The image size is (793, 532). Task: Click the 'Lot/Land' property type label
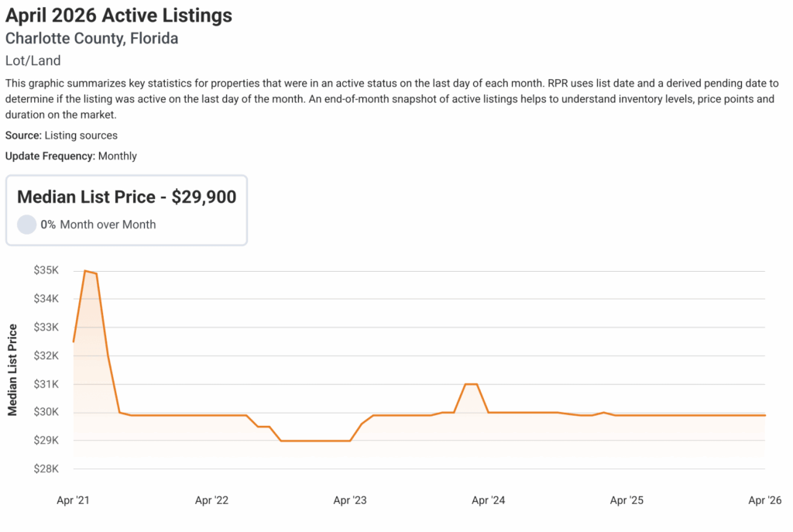click(33, 60)
